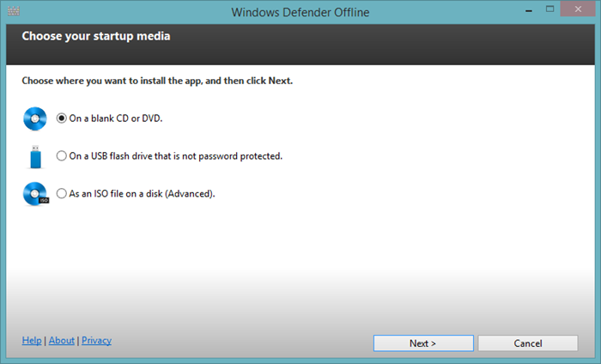This screenshot has width=601, height=364.
Task: Choose the USB flash drive radio option
Action: (61, 155)
